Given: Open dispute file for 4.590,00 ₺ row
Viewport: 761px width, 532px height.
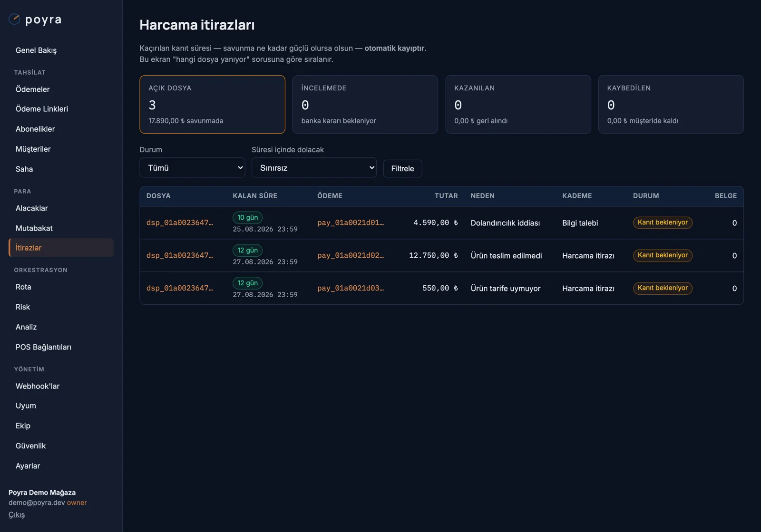Looking at the screenshot, I should tap(180, 222).
